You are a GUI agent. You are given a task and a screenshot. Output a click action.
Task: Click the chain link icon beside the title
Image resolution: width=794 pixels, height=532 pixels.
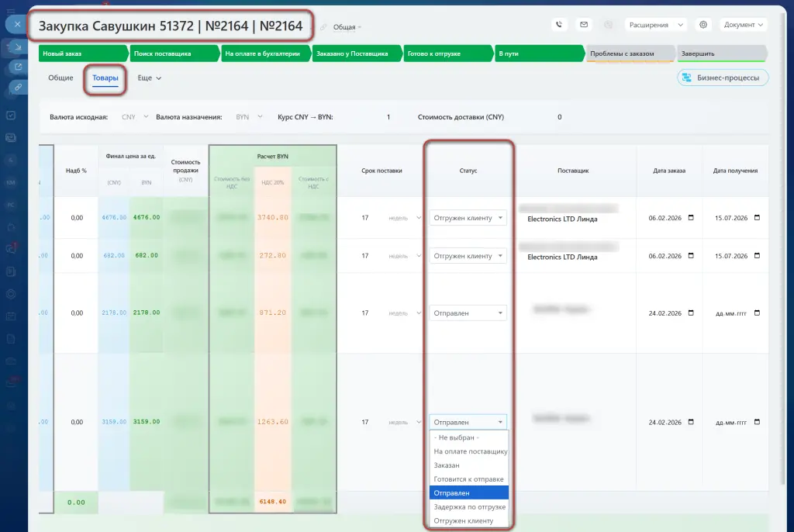(x=323, y=27)
